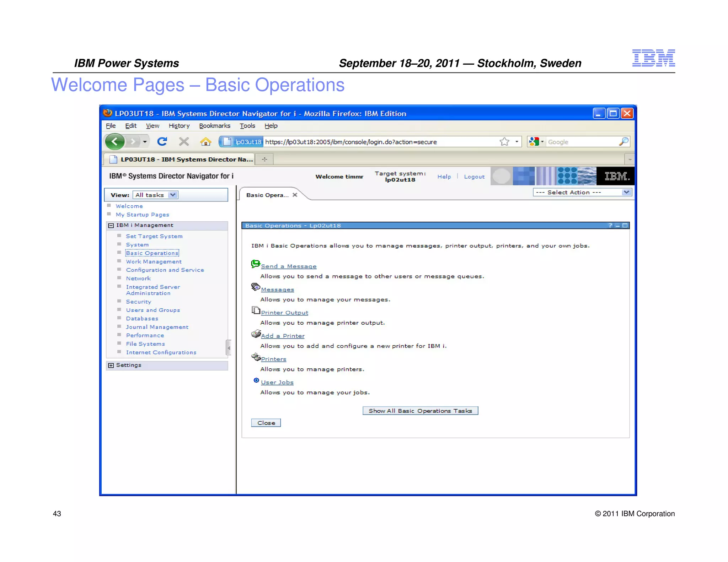Open Journal Management

pyautogui.click(x=157, y=327)
